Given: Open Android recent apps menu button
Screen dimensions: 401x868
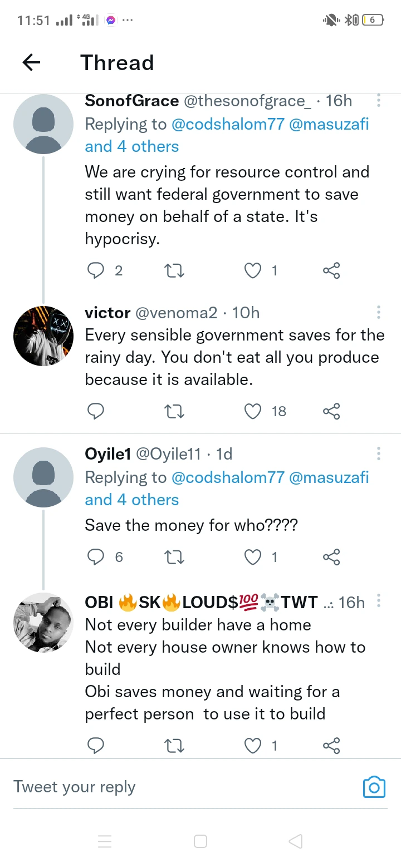Looking at the screenshot, I should [x=105, y=841].
